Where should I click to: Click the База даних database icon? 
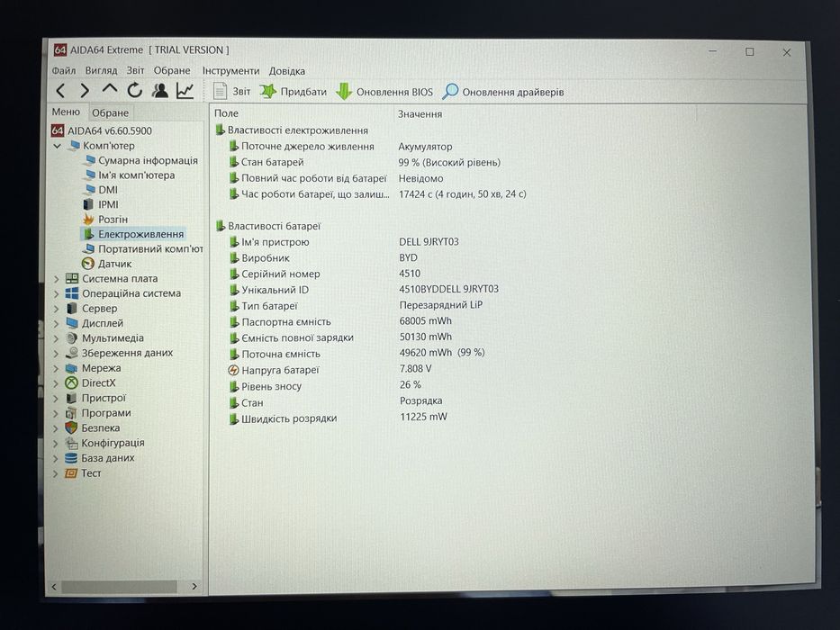[71, 458]
